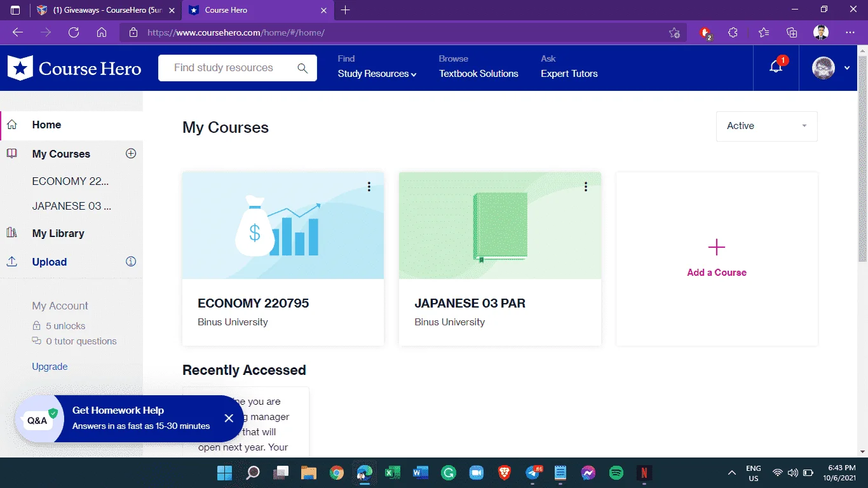This screenshot has height=488, width=868.
Task: Open Excel from the taskbar
Action: (x=392, y=473)
